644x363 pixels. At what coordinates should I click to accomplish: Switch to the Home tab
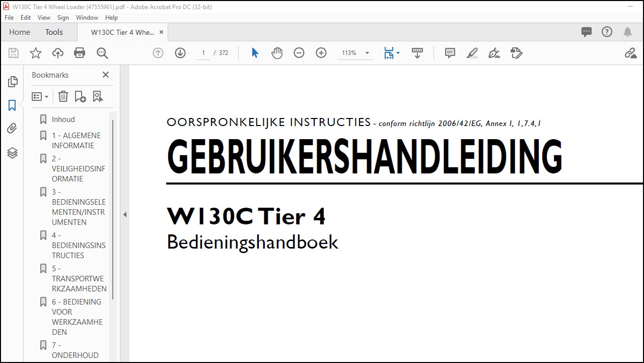pos(20,32)
